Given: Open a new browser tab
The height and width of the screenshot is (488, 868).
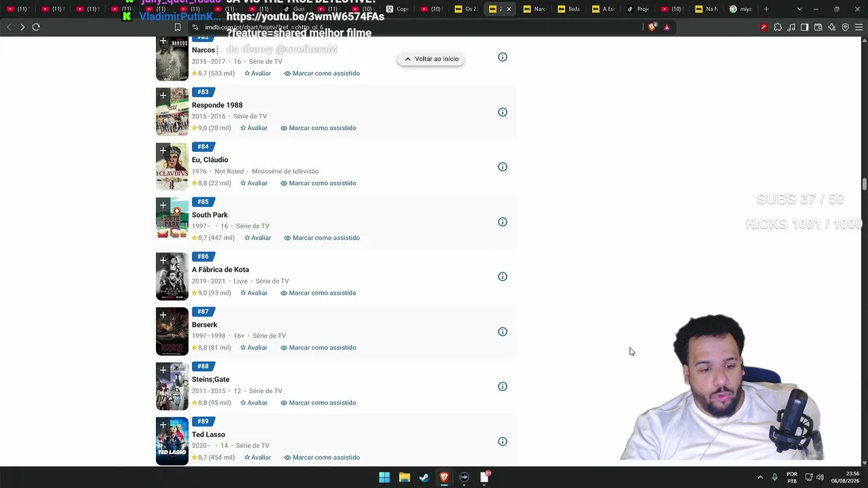Looking at the screenshot, I should coord(766,9).
